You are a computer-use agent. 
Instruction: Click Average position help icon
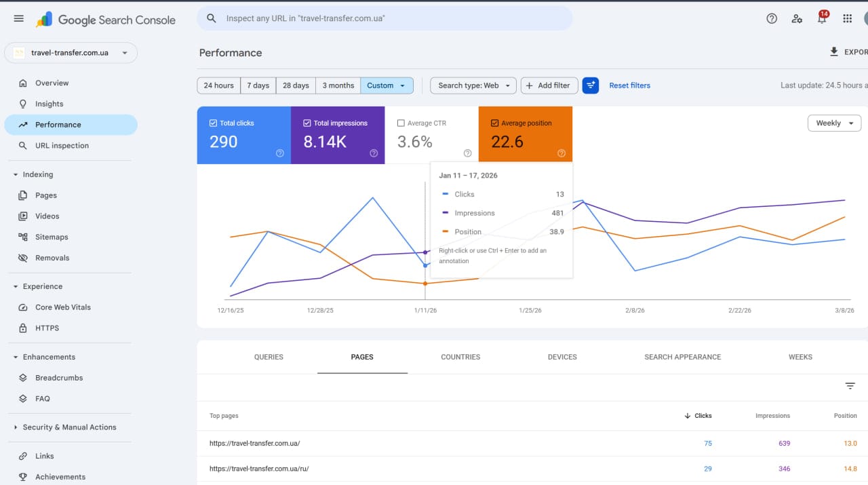click(561, 153)
